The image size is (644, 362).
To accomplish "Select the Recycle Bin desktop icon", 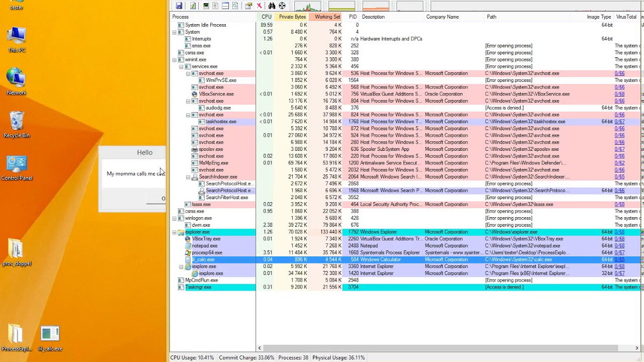I will [x=17, y=125].
